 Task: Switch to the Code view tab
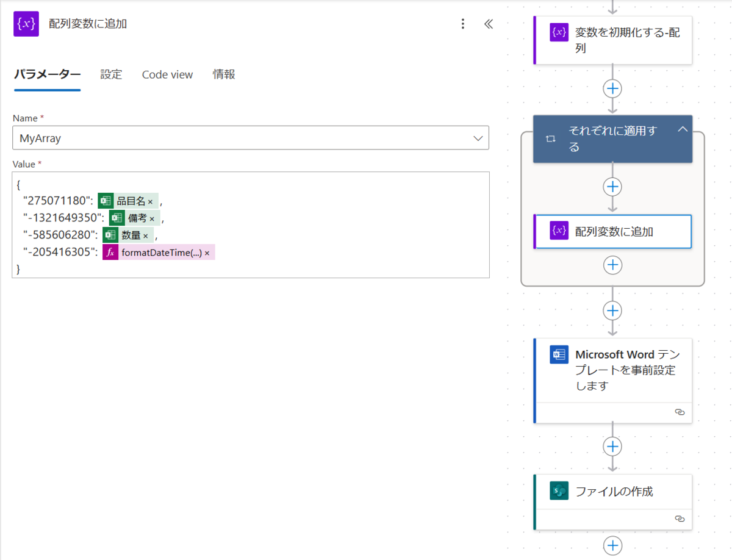point(167,74)
